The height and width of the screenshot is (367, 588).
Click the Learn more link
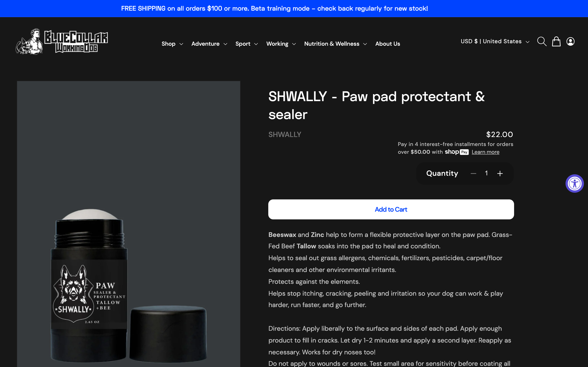click(486, 152)
